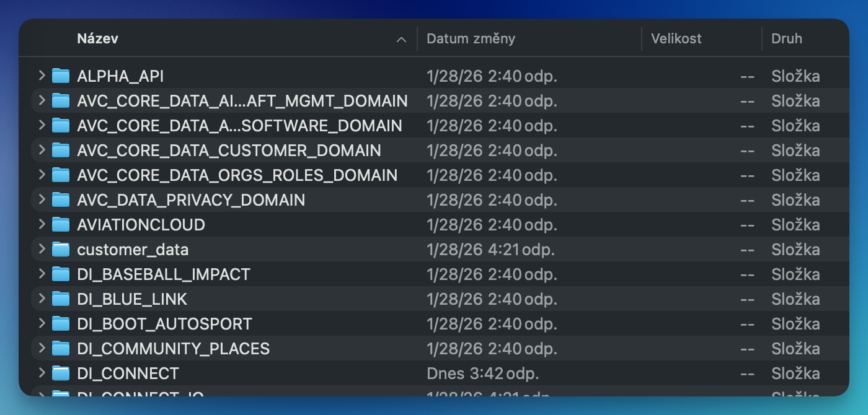This screenshot has width=868, height=415.
Task: Sort by the Datum změny column header
Action: tap(471, 39)
